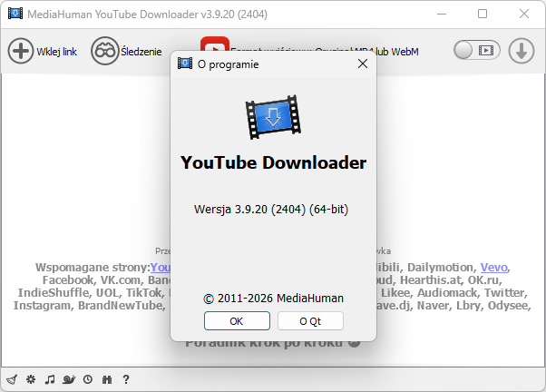Click the Naver site name

click(434, 306)
